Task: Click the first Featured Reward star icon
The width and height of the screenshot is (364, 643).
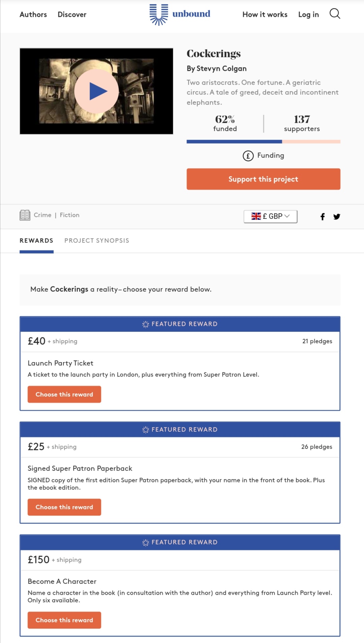Action: point(146,324)
